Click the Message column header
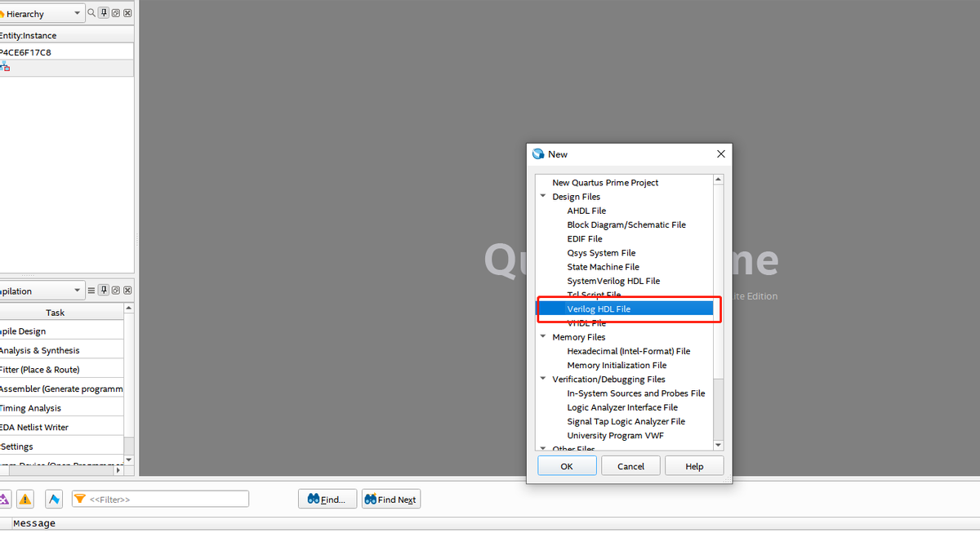This screenshot has height=542, width=980. [x=34, y=523]
